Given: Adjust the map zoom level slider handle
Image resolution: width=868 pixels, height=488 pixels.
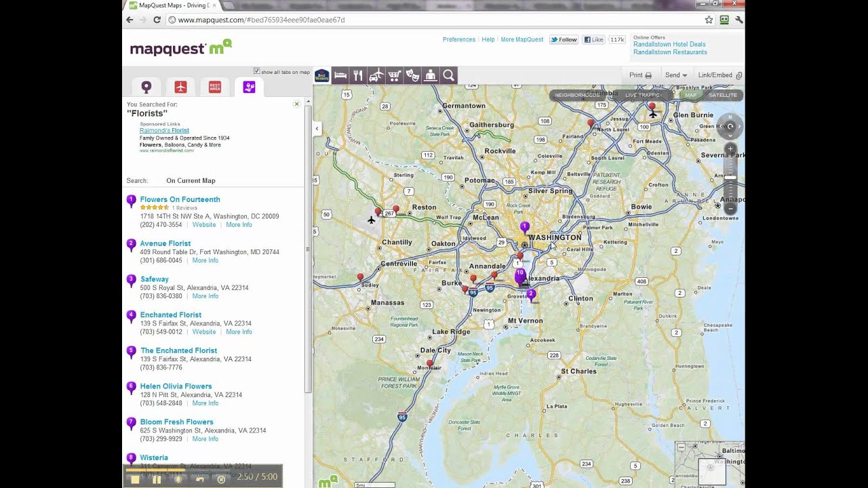Looking at the screenshot, I should [x=730, y=178].
